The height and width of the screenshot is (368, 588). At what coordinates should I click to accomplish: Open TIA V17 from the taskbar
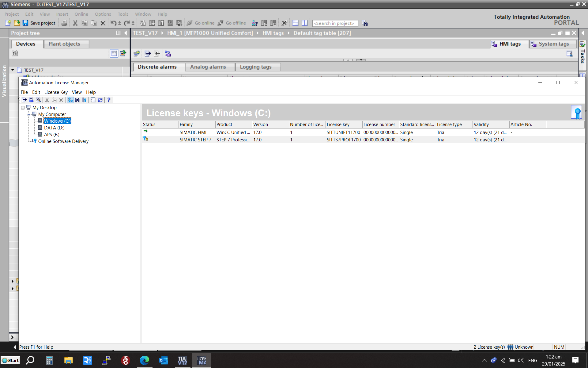[x=182, y=360]
